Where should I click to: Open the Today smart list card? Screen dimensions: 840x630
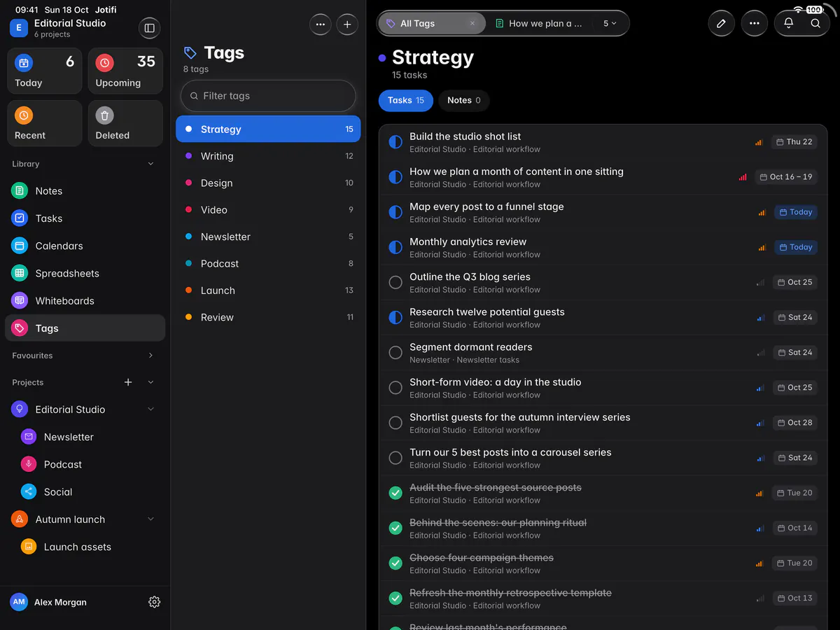[45, 71]
